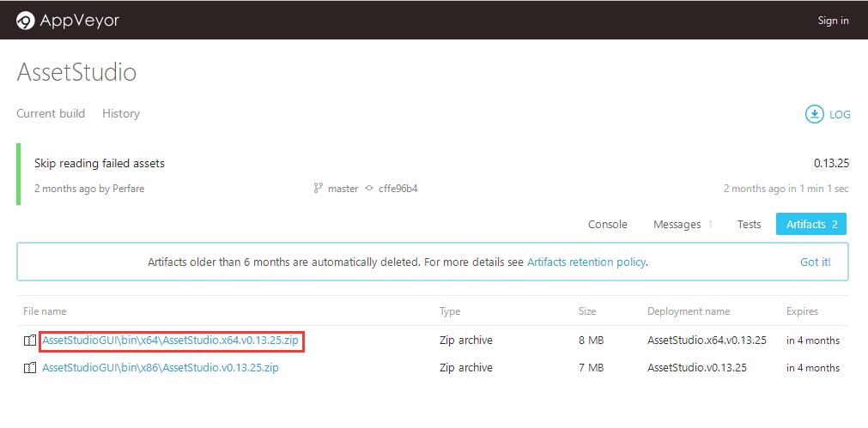
Task: Click the download log circle icon
Action: click(814, 114)
